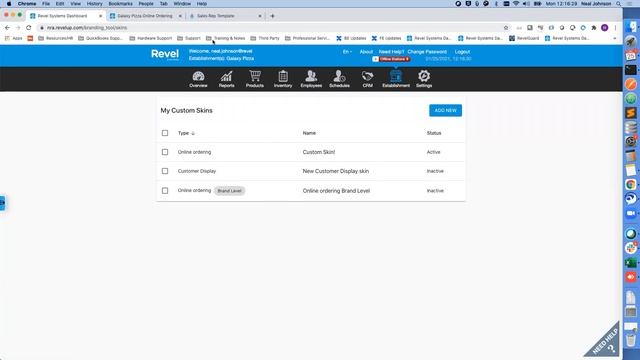The height and width of the screenshot is (360, 640).
Task: Click the Type column sort arrow
Action: click(193, 133)
